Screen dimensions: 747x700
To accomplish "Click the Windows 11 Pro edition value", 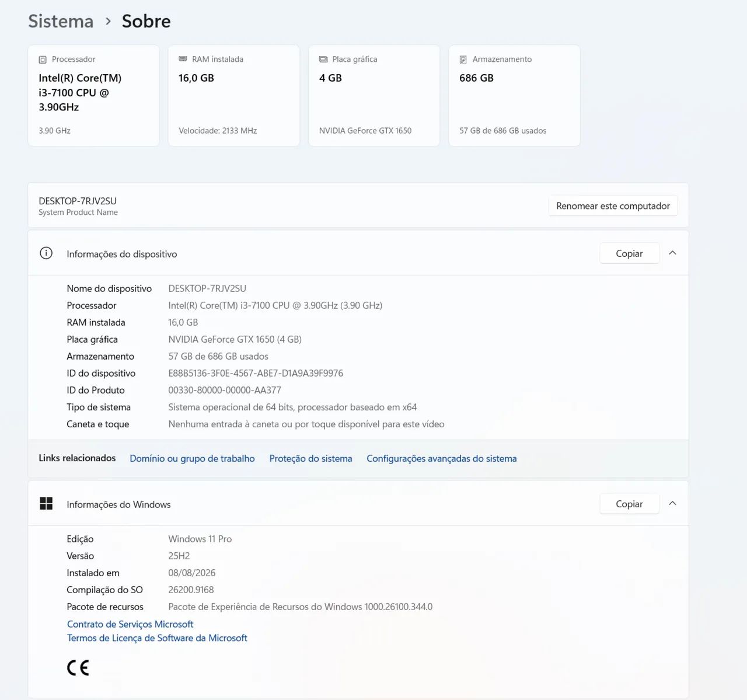I will point(200,539).
